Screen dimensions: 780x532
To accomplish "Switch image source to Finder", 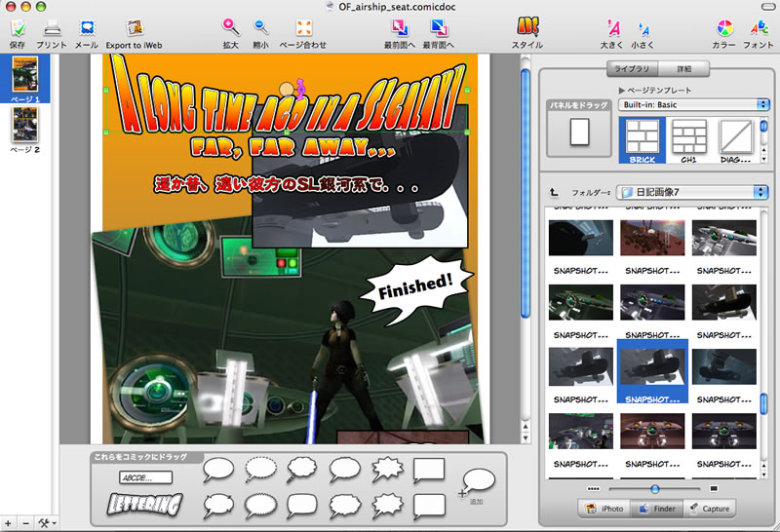I will pyautogui.click(x=657, y=509).
